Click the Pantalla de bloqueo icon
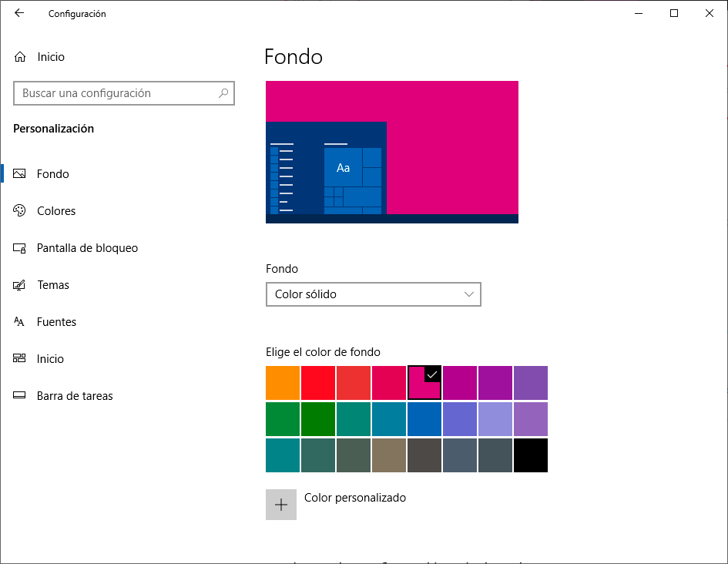The height and width of the screenshot is (564, 728). (x=20, y=248)
